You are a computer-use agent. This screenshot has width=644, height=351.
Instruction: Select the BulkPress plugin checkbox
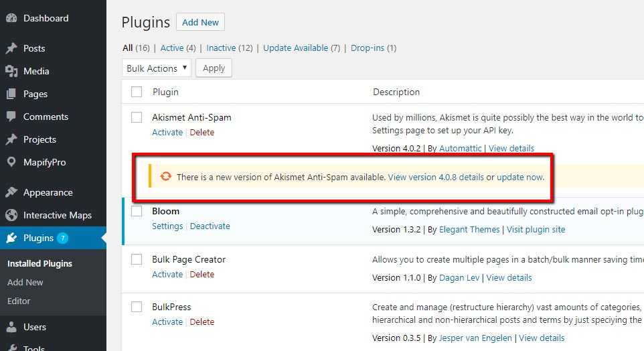coord(137,307)
